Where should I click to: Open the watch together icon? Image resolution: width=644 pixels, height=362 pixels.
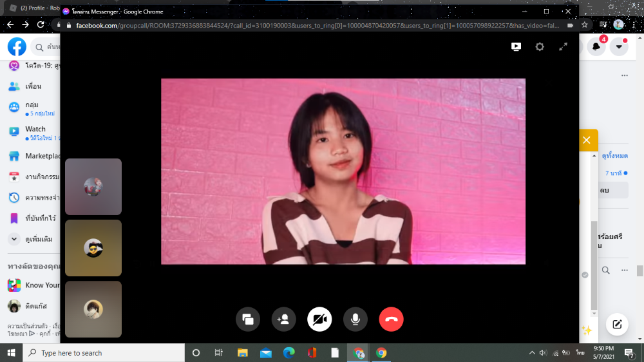click(516, 47)
